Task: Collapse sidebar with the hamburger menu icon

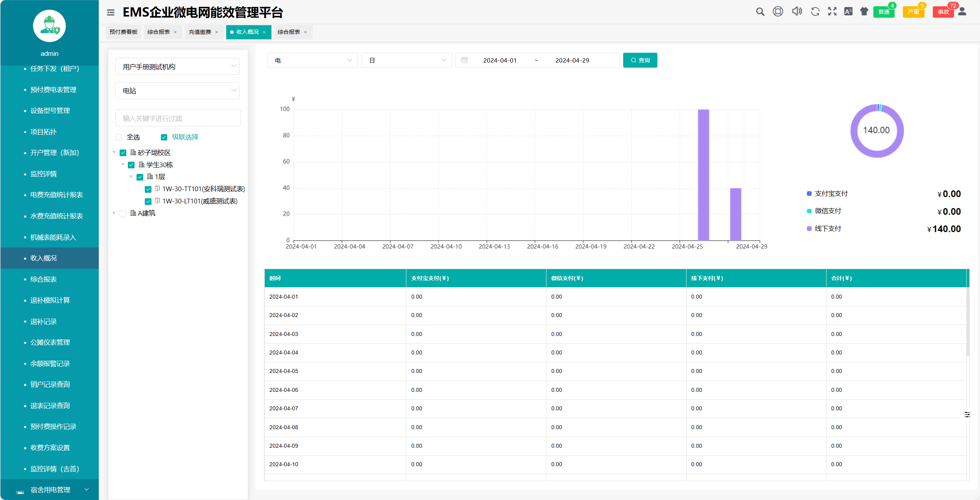Action: click(x=111, y=13)
